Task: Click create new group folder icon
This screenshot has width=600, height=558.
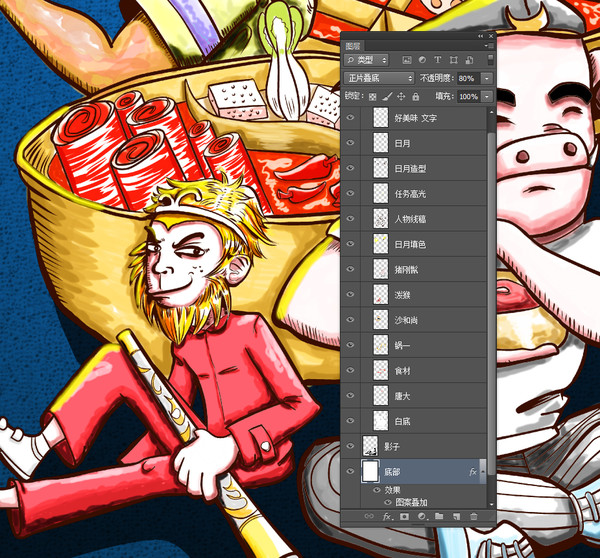Action: (x=439, y=516)
